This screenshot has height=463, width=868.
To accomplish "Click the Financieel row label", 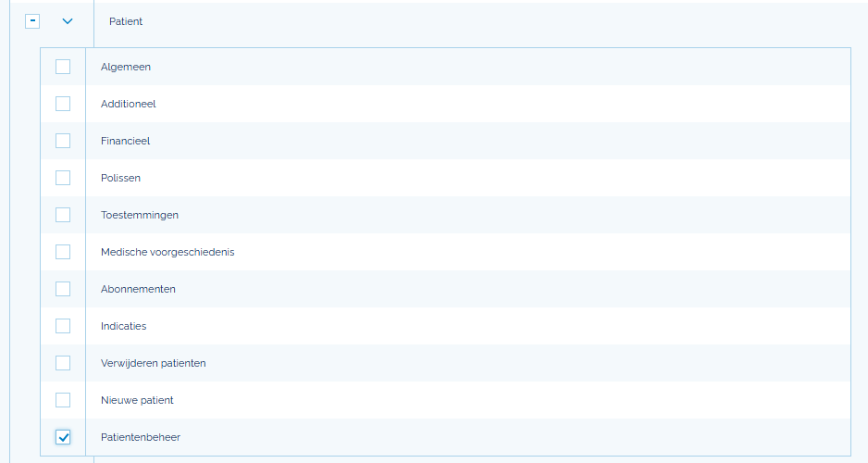I will [125, 141].
